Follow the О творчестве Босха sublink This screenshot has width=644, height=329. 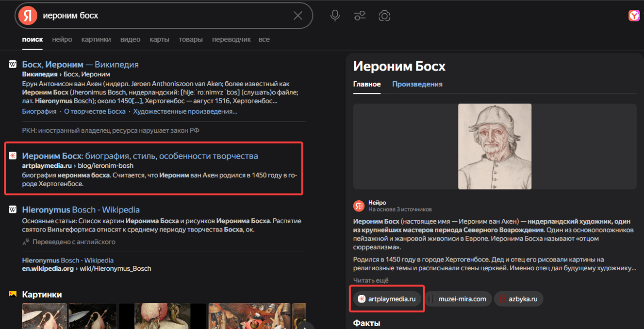coord(95,111)
